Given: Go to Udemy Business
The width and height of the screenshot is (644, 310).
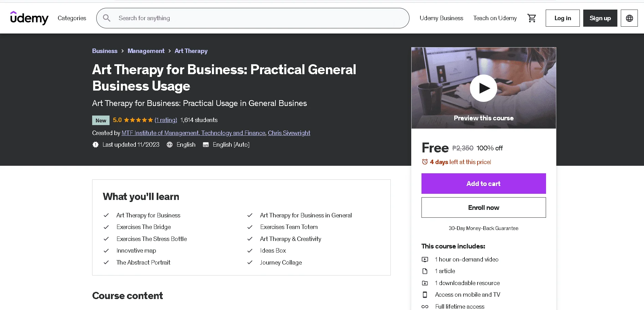Looking at the screenshot, I should click(441, 18).
